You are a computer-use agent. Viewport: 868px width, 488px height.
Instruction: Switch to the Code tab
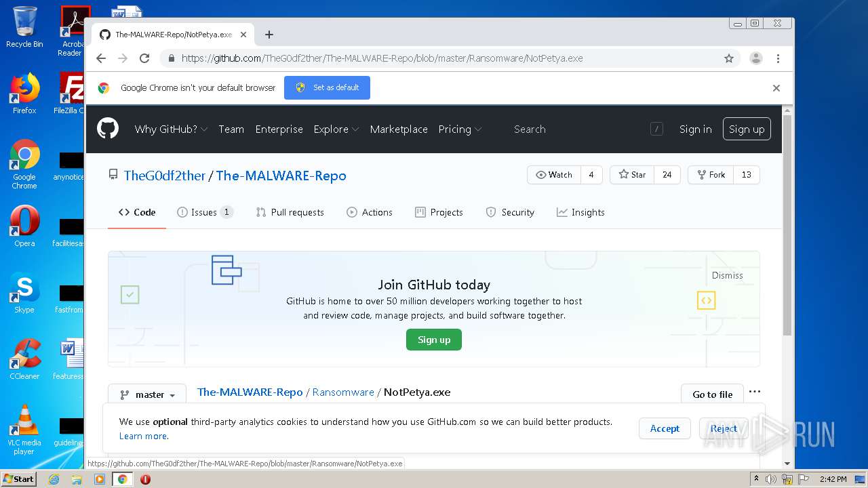(x=137, y=212)
